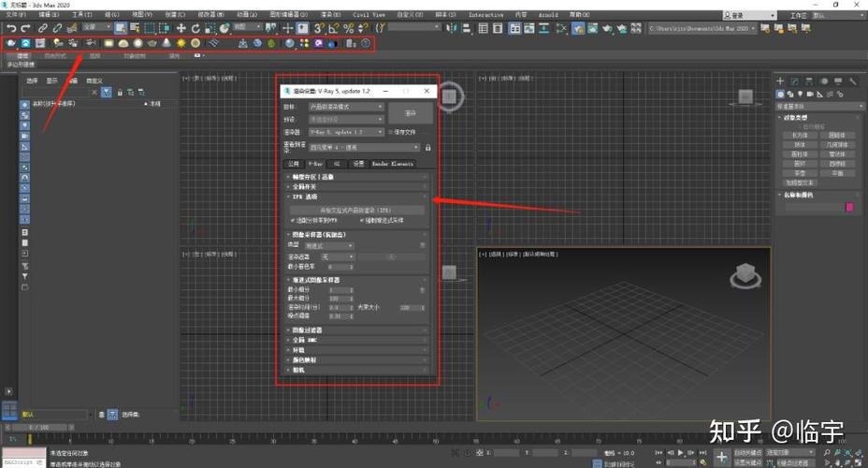Open the File menu
Image resolution: width=868 pixels, height=468 pixels.
tap(16, 14)
